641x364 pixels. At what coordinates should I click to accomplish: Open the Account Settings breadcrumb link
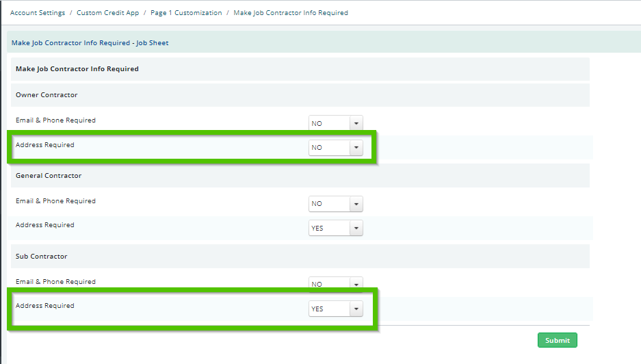pyautogui.click(x=38, y=13)
